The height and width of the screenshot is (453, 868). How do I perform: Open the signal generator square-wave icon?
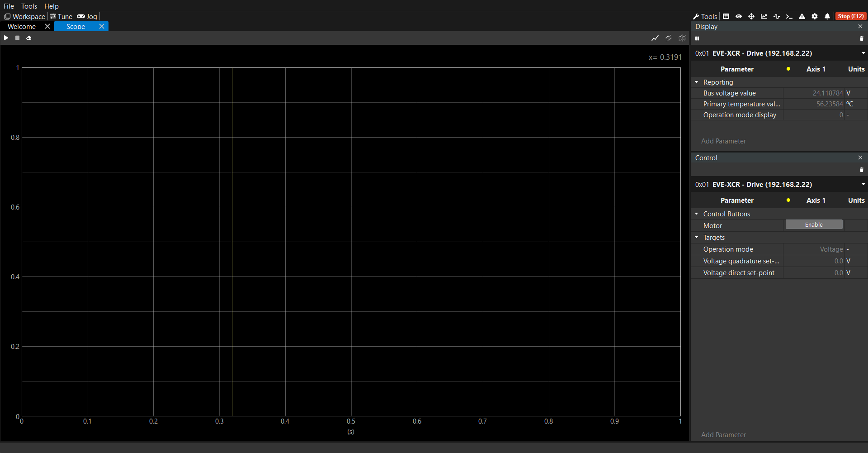click(777, 16)
